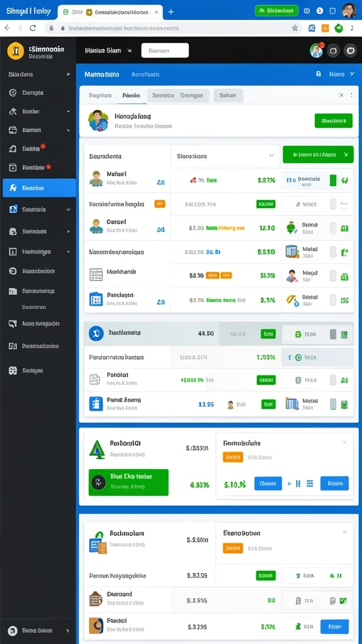Click the white search field in top header
The image size is (362, 644).
[165, 50]
